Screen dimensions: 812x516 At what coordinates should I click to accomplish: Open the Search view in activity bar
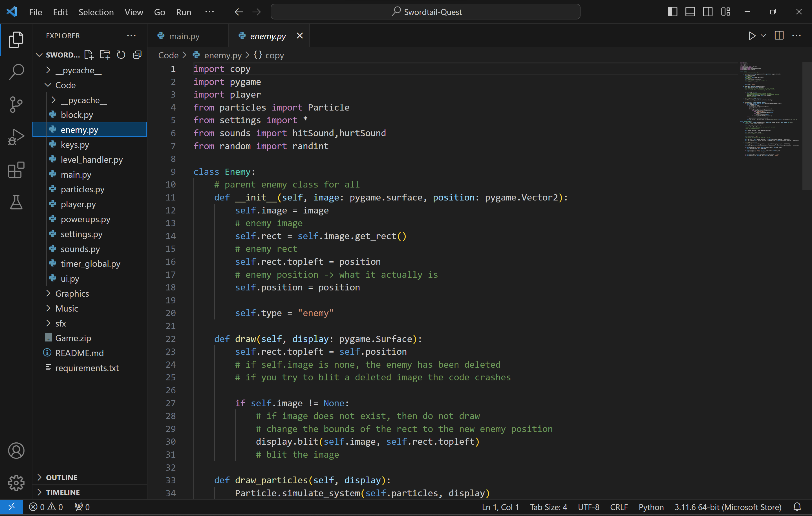coord(16,72)
